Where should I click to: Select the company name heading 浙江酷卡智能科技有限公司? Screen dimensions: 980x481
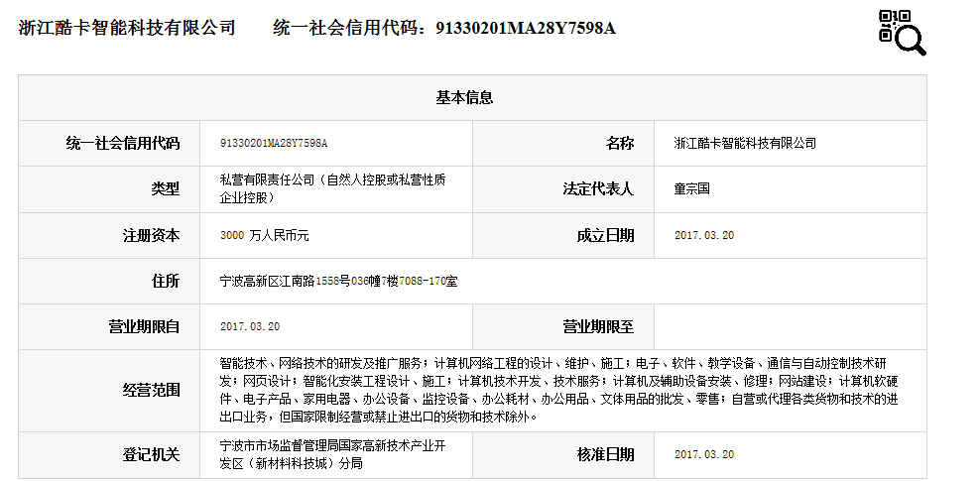pos(127,28)
